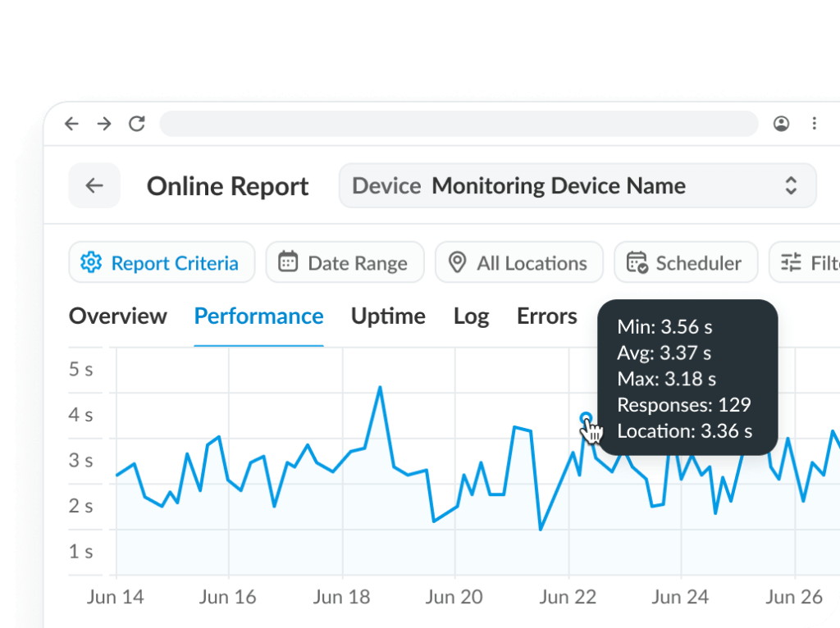Viewport: 840px width, 628px height.
Task: Click the All Locations pin icon
Action: [459, 262]
